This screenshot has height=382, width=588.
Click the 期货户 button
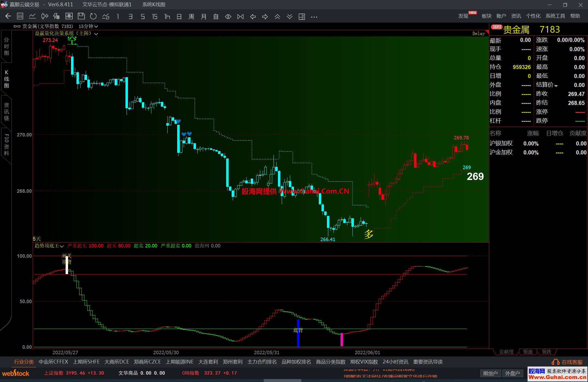click(490, 373)
